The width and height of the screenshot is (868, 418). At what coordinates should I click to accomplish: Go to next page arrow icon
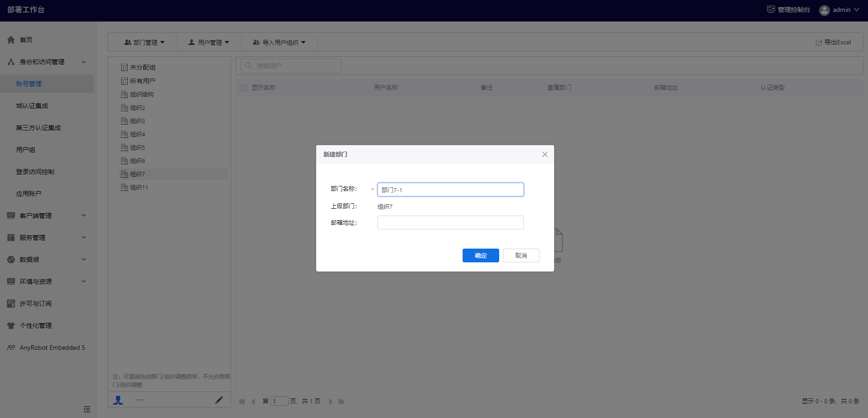point(330,402)
